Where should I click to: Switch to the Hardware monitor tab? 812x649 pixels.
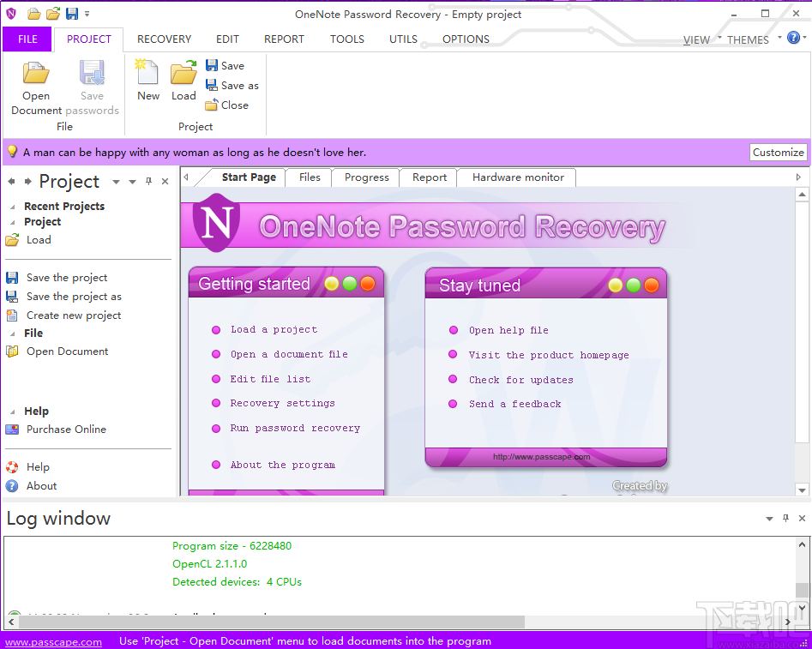[x=515, y=177]
